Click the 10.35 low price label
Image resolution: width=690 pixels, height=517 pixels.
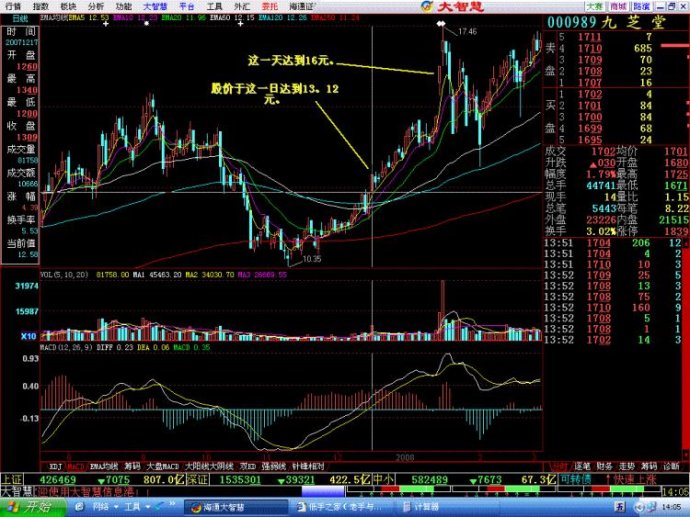click(x=312, y=259)
